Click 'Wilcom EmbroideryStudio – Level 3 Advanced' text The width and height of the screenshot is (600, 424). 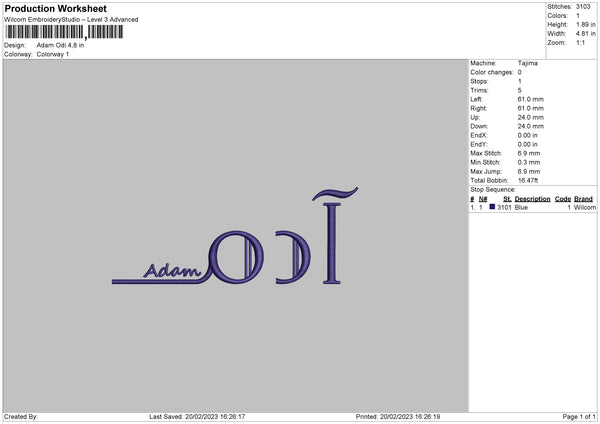click(x=71, y=20)
